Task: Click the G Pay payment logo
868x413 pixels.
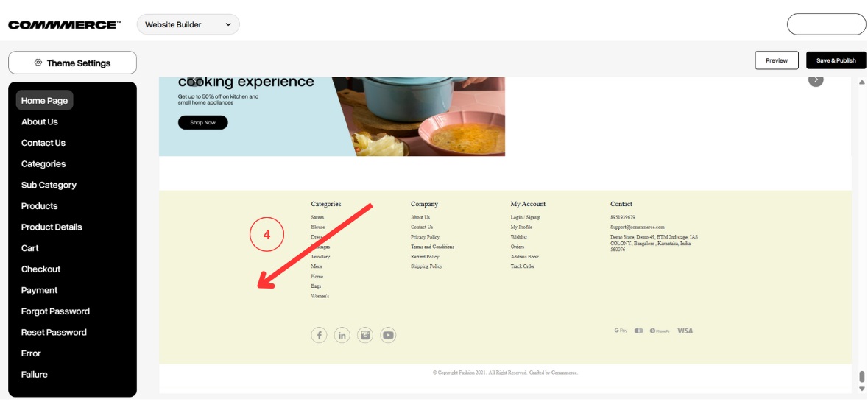Action: [x=621, y=331]
